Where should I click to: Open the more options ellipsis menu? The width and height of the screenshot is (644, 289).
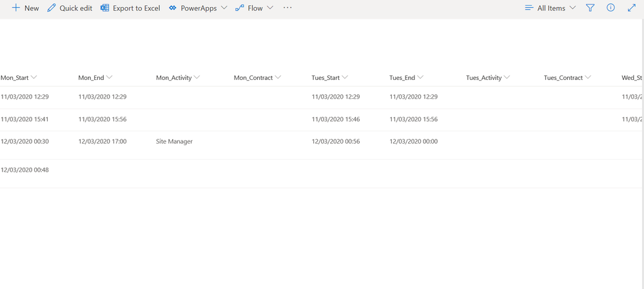pyautogui.click(x=288, y=8)
